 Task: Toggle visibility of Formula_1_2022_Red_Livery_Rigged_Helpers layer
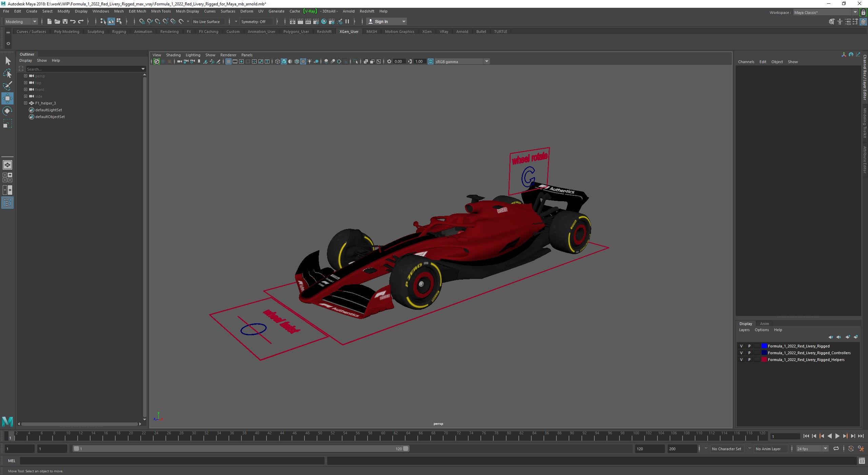pyautogui.click(x=741, y=359)
